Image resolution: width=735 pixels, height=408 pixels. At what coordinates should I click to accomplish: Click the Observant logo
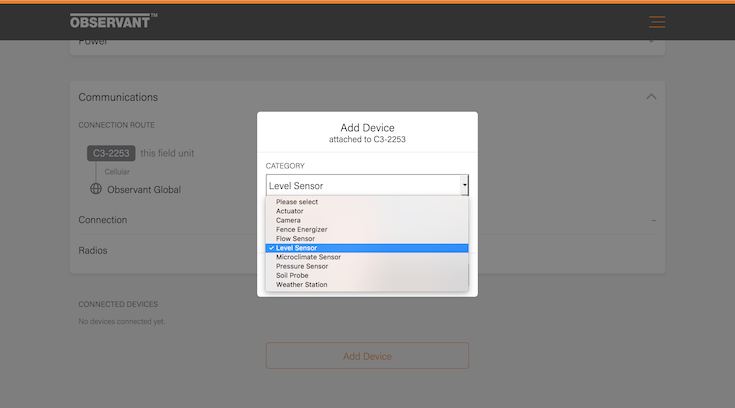click(113, 21)
